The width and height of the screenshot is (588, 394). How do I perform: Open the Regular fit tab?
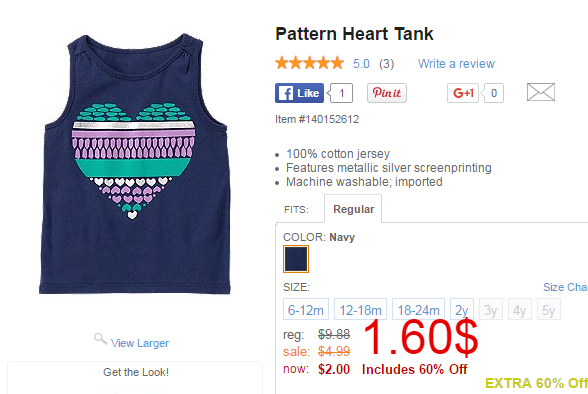point(353,209)
